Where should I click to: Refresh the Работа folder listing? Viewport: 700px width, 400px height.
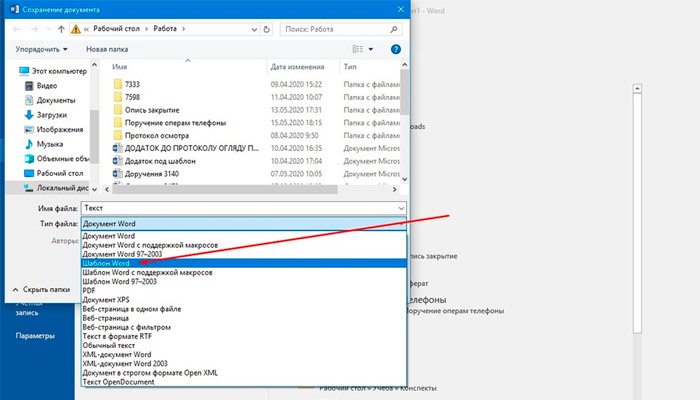(x=267, y=29)
